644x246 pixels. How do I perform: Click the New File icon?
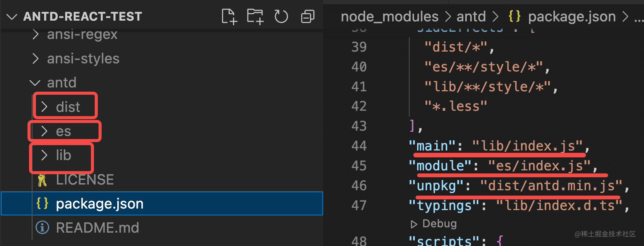(229, 16)
